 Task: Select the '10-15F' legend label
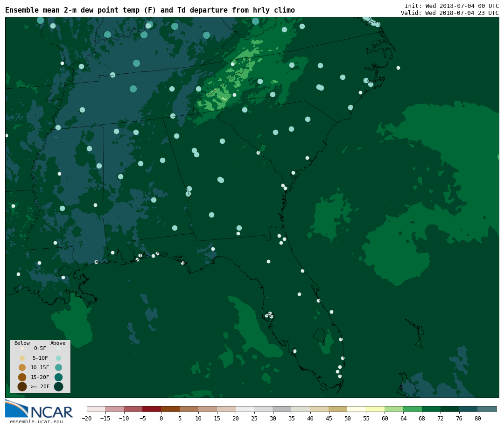point(40,368)
